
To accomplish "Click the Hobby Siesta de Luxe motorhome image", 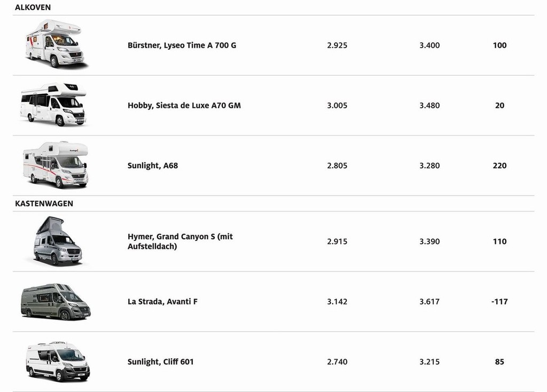I will click(x=53, y=104).
